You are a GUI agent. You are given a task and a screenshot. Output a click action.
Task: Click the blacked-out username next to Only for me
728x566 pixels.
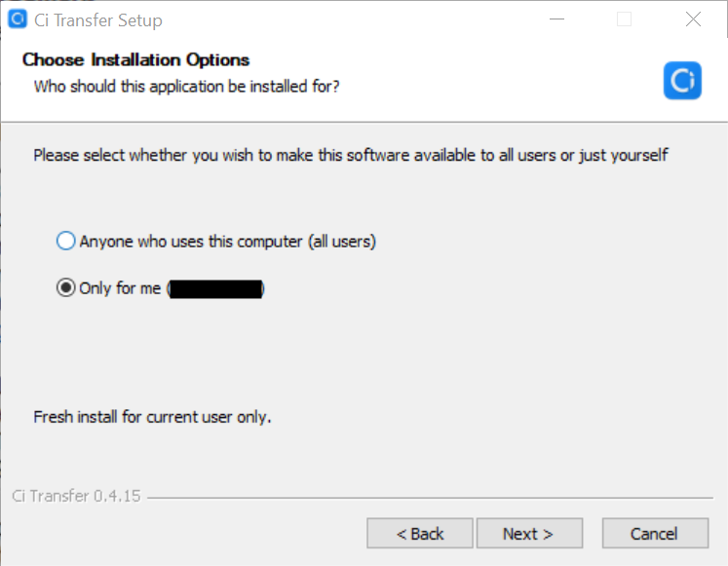(x=216, y=289)
